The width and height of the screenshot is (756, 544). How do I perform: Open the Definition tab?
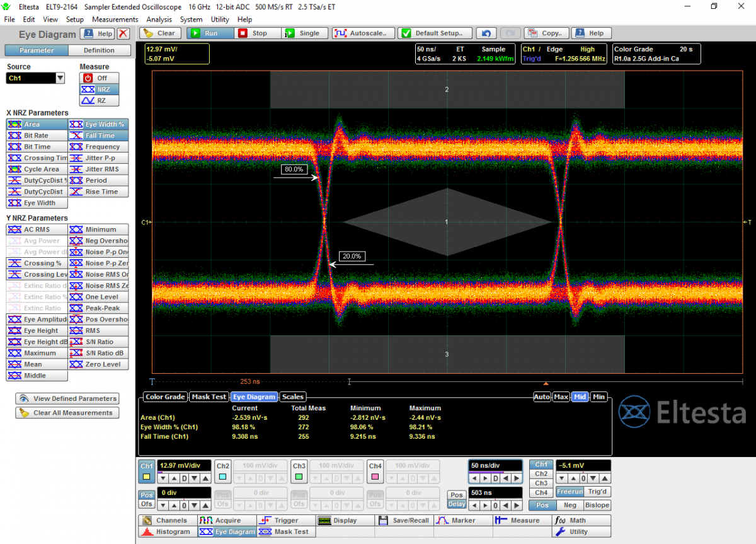coord(99,50)
